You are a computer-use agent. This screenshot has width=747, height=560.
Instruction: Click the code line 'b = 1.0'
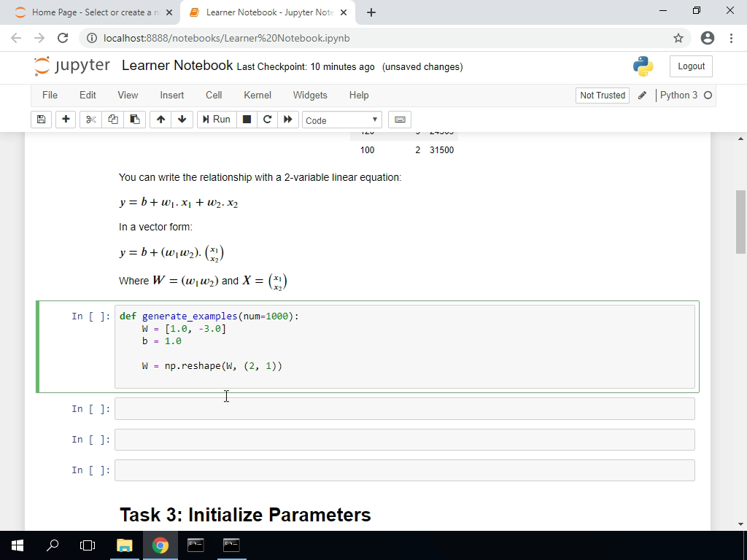[161, 341]
